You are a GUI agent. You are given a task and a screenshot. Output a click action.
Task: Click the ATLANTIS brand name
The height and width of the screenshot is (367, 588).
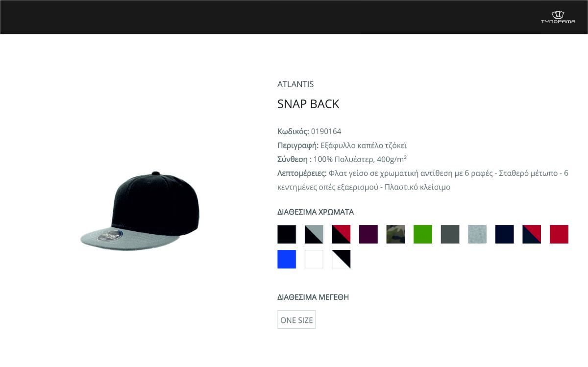[295, 84]
